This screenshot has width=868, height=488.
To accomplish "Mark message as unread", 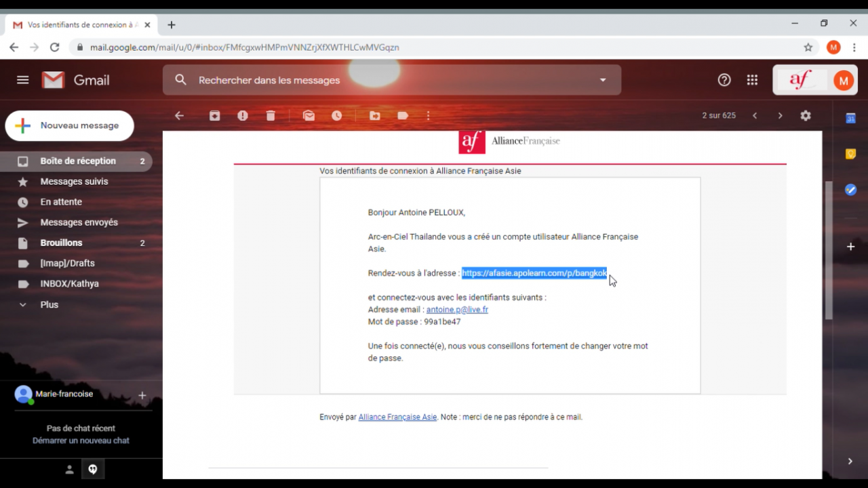I will point(309,116).
